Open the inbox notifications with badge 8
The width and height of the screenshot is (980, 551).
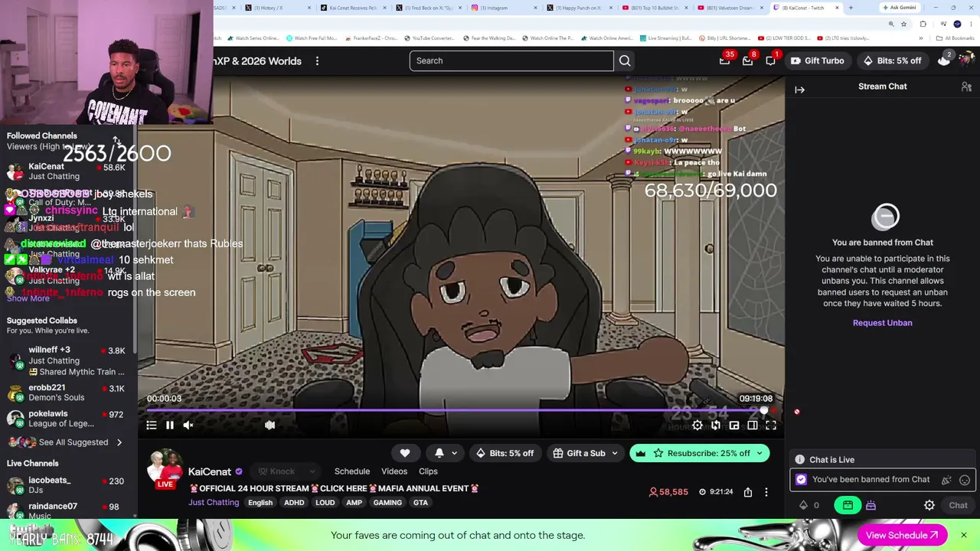pyautogui.click(x=747, y=60)
